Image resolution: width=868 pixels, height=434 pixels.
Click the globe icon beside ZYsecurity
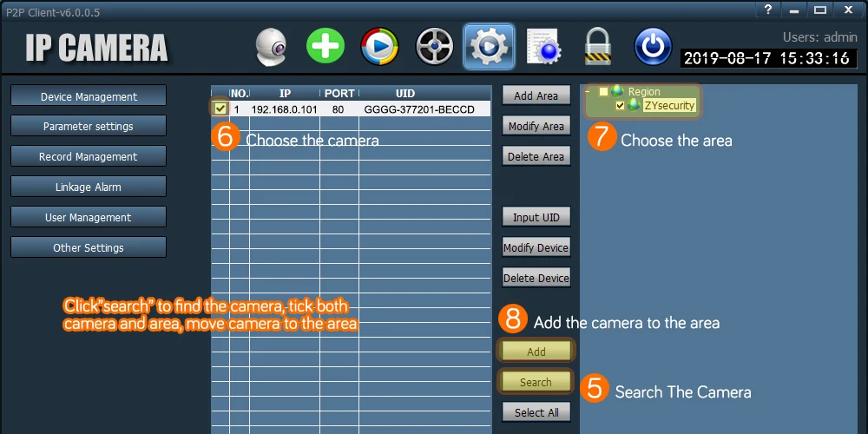coord(634,105)
